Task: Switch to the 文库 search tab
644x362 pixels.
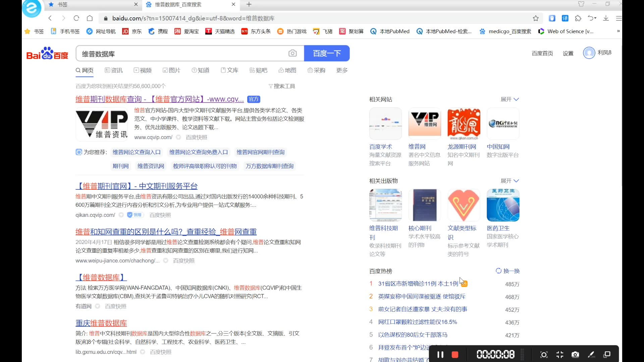Action: point(229,70)
